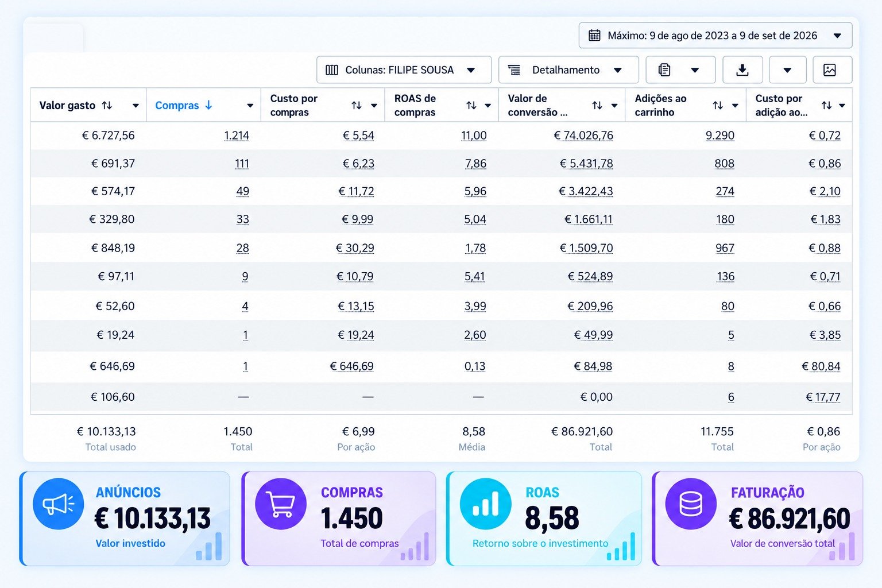Click the 7,86 ROAS value link

(475, 164)
